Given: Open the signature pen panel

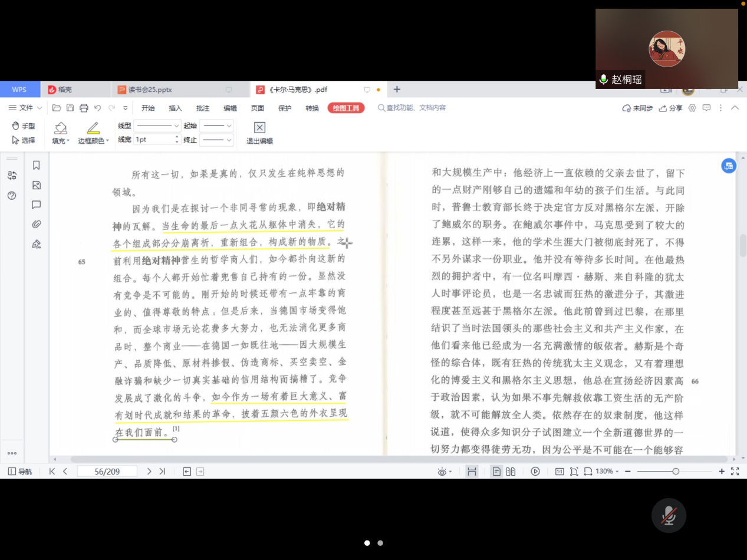Looking at the screenshot, I should 36,244.
